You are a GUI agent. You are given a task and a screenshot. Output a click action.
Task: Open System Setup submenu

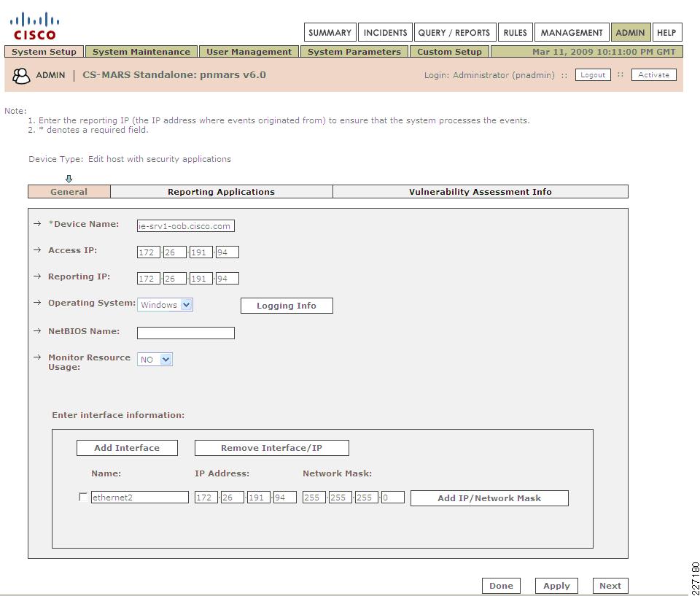point(44,52)
